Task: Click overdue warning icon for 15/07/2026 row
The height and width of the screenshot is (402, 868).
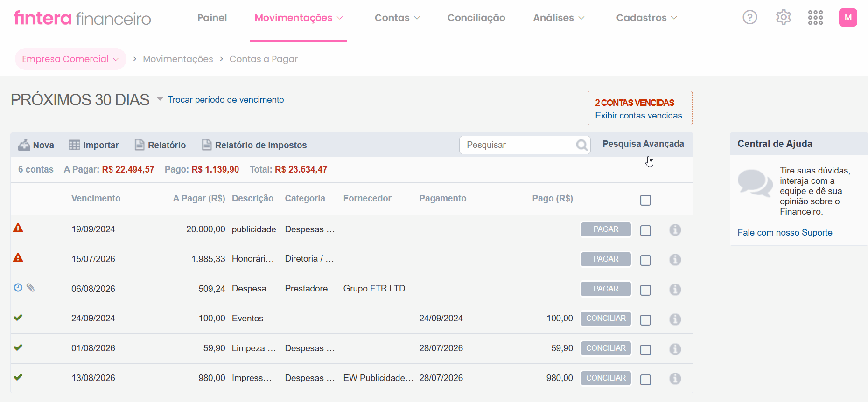Action: (18, 257)
